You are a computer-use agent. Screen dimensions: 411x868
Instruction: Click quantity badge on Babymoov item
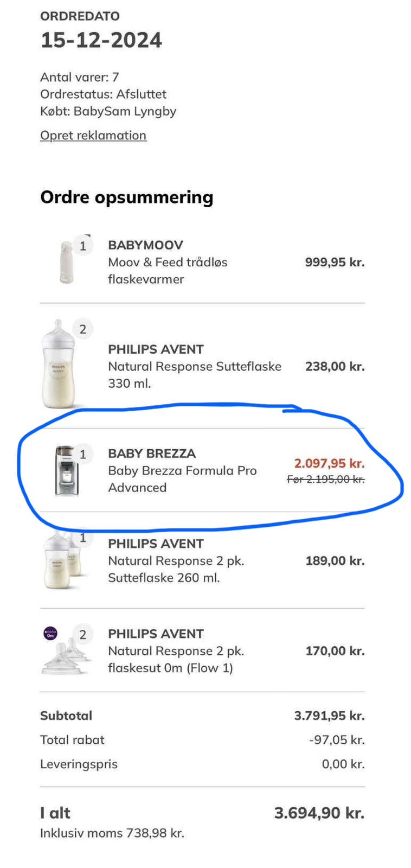(x=83, y=246)
